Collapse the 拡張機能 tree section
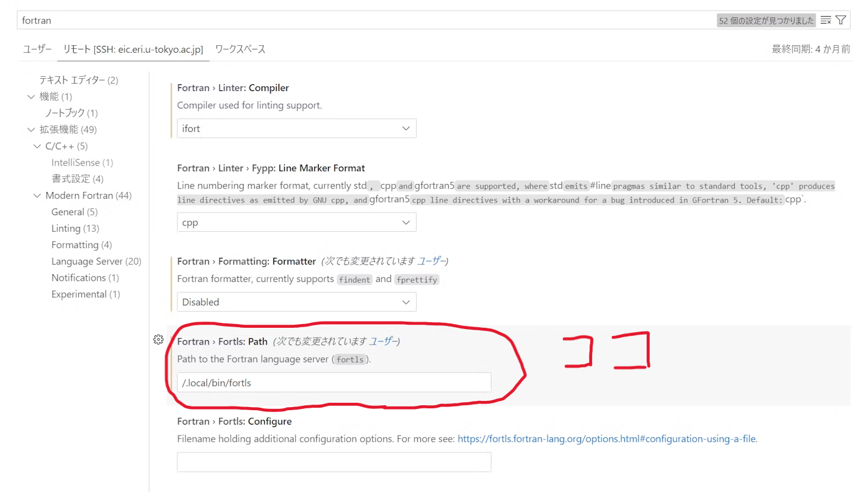This screenshot has height=492, width=868. coord(31,130)
